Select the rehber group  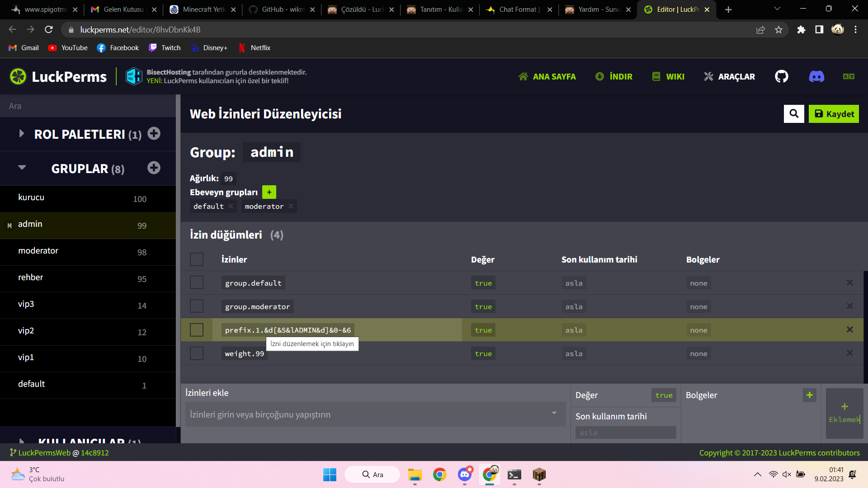click(88, 278)
